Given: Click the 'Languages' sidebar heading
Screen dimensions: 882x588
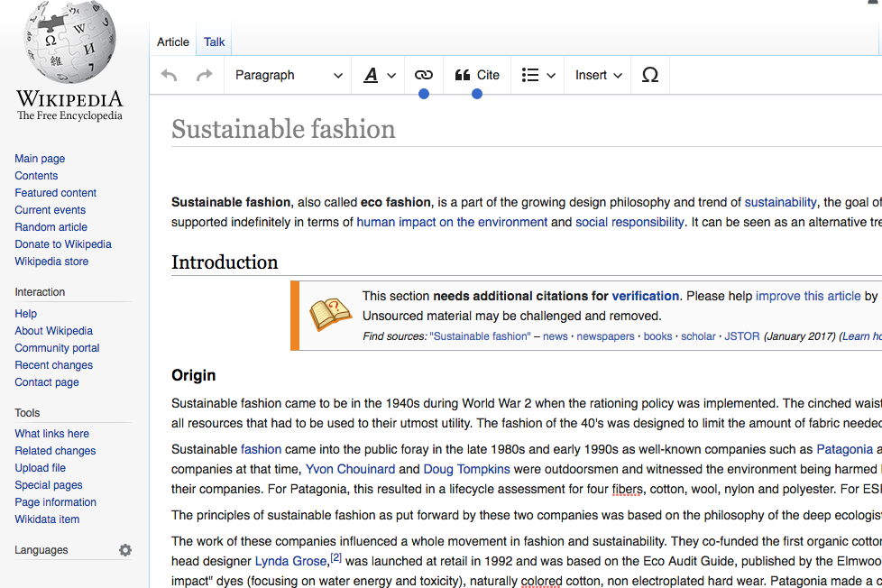Looking at the screenshot, I should pos(41,550).
